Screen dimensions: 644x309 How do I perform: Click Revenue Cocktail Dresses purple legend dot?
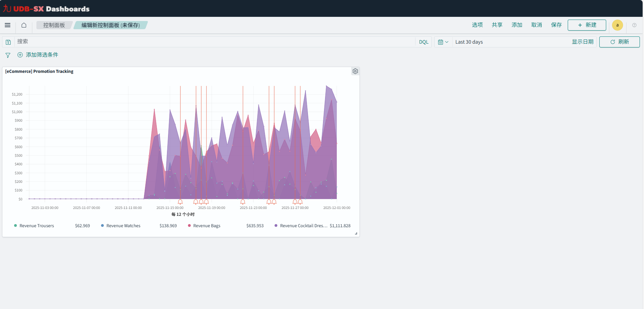pos(276,226)
